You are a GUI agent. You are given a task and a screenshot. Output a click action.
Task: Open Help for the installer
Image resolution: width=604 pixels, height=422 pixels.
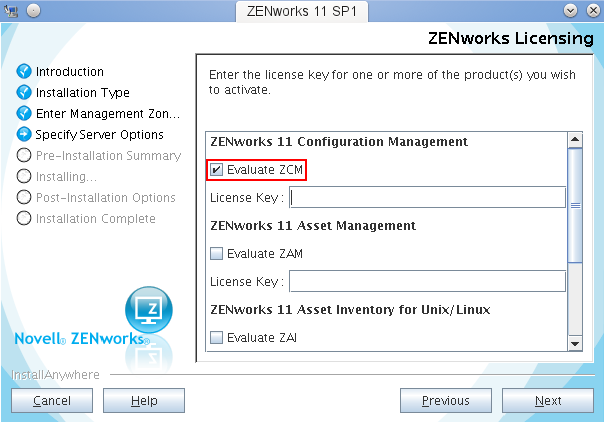pyautogui.click(x=145, y=401)
